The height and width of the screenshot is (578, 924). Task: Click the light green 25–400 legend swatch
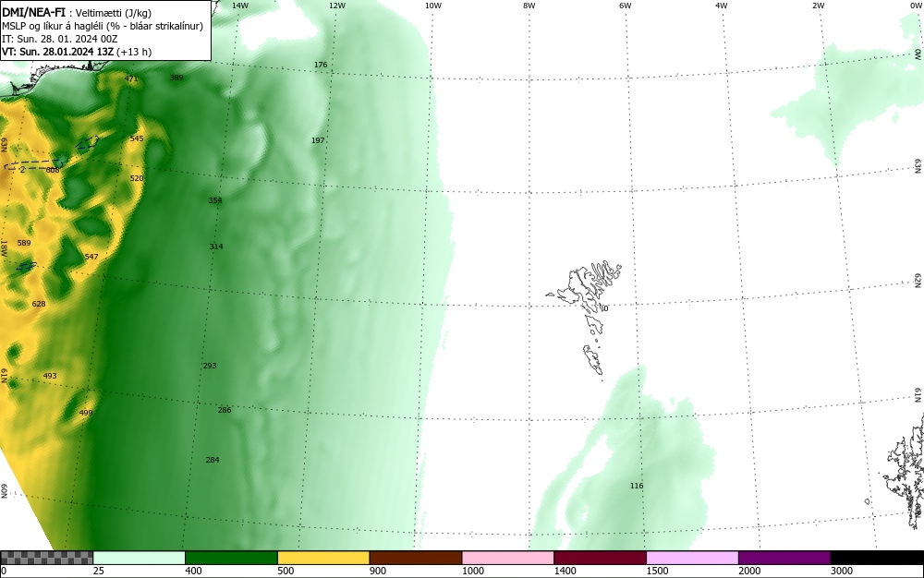(139, 558)
